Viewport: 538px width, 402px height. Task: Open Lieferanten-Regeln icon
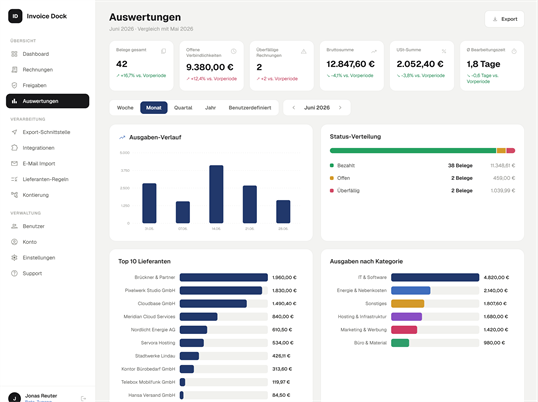pos(14,179)
